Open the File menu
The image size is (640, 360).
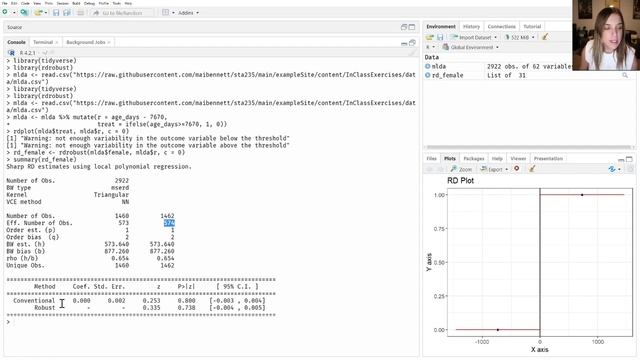point(4,3)
